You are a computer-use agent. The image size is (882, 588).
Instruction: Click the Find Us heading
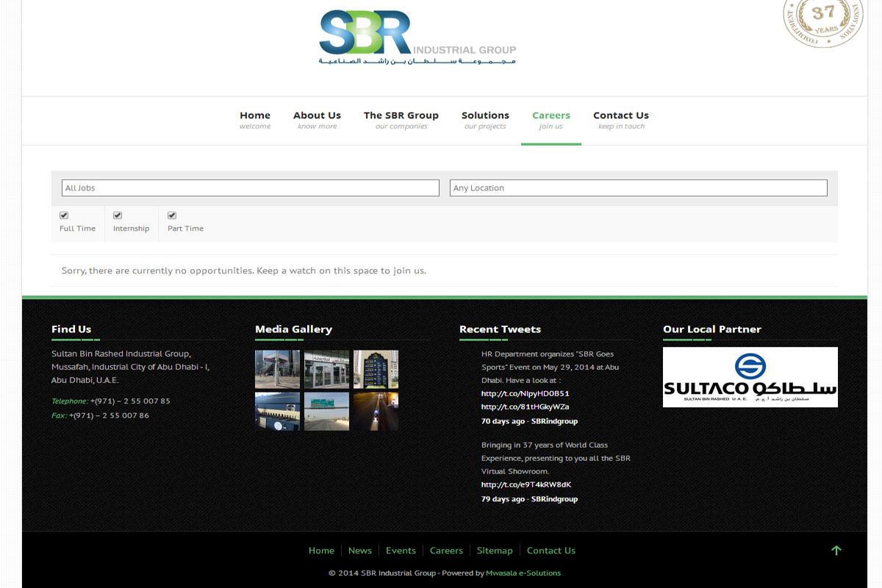[71, 329]
